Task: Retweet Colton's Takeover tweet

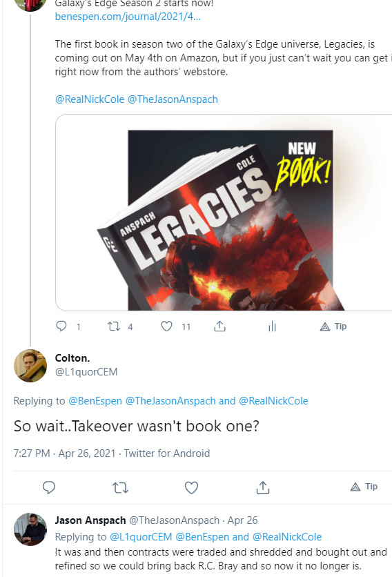Action: click(x=120, y=487)
